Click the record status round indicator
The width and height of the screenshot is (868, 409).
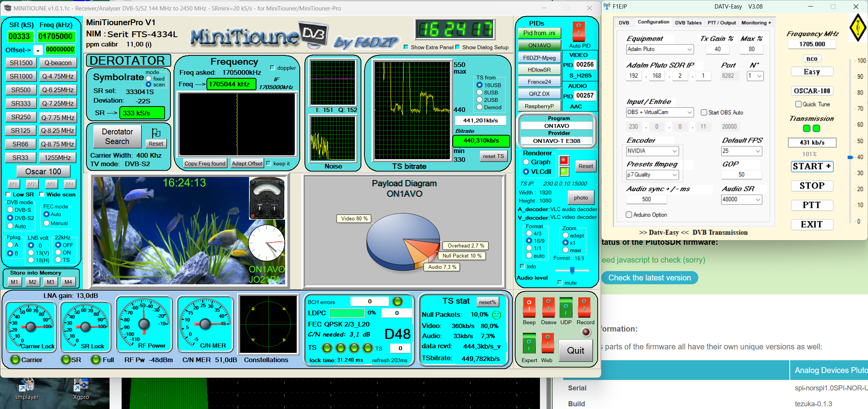[x=586, y=332]
